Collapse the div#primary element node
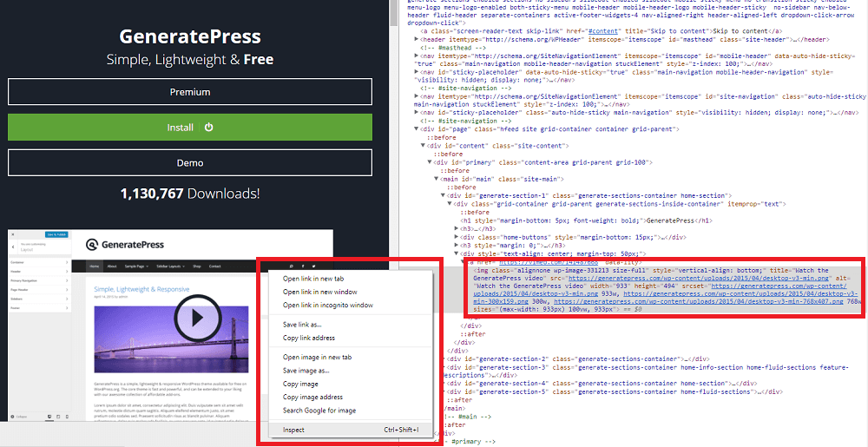Screen dimensions: 868x447 tap(431, 162)
